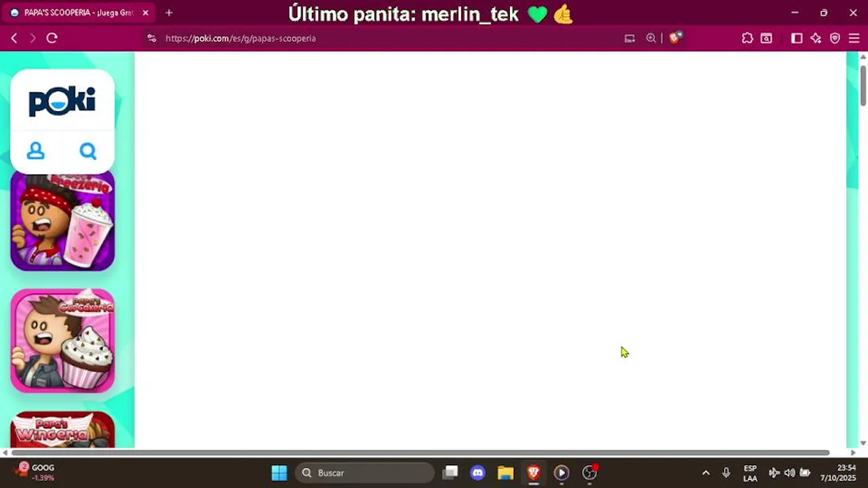Open the media player taskbar icon
The image size is (868, 488).
pos(561,473)
